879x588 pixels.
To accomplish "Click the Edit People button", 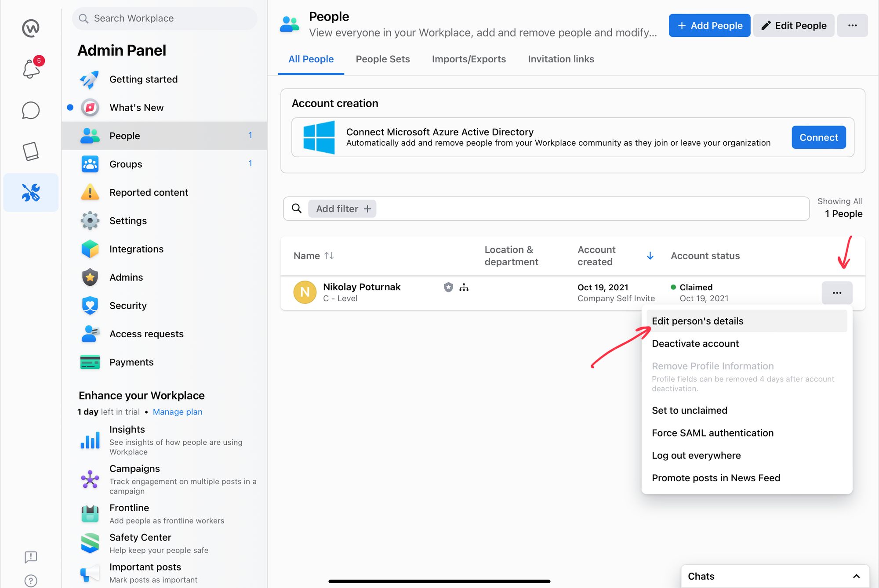I will [794, 25].
